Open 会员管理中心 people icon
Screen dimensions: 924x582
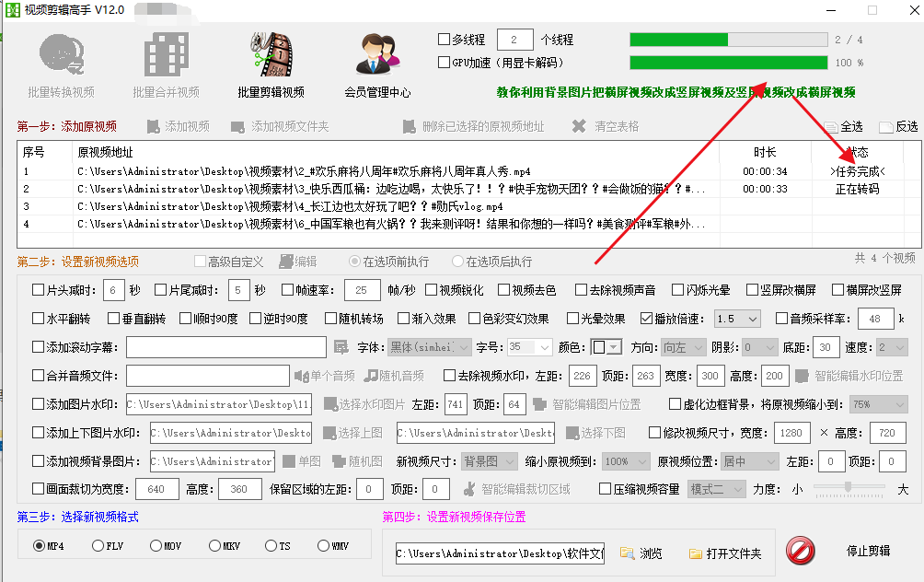point(377,54)
